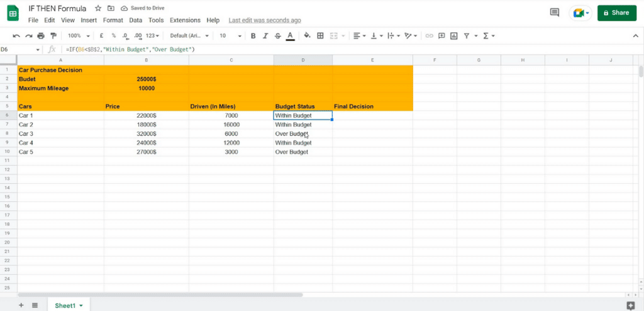
Task: Open the text colour picker
Action: (290, 36)
